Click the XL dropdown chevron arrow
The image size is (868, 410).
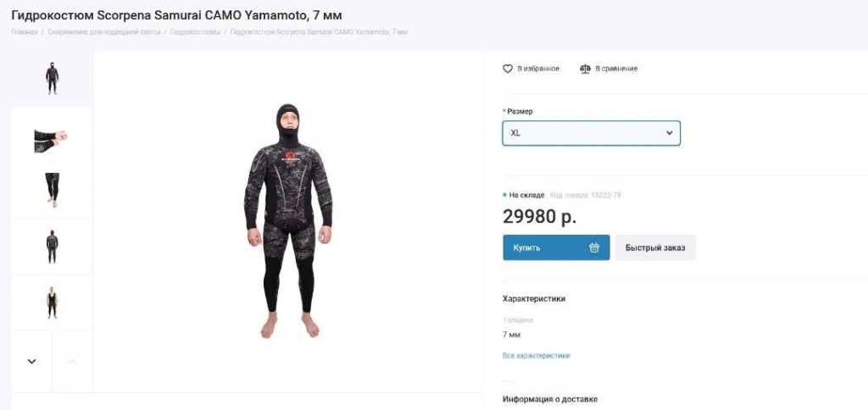click(x=669, y=133)
